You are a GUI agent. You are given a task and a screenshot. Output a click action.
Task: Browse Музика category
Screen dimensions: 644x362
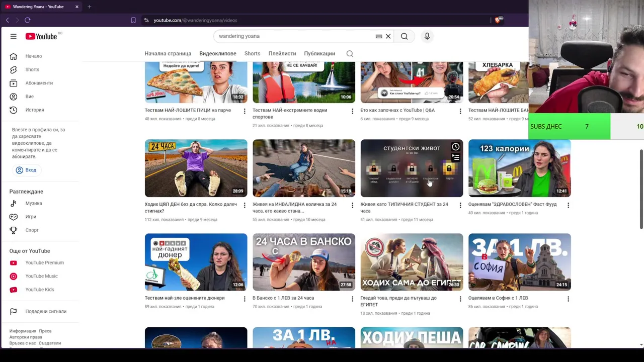pyautogui.click(x=34, y=203)
